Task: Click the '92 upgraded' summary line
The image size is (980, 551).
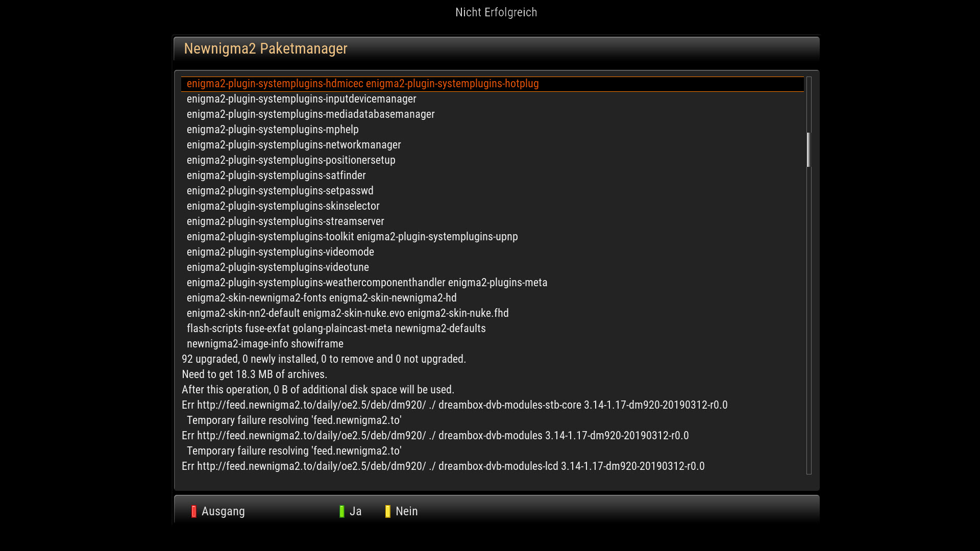Action: click(324, 359)
